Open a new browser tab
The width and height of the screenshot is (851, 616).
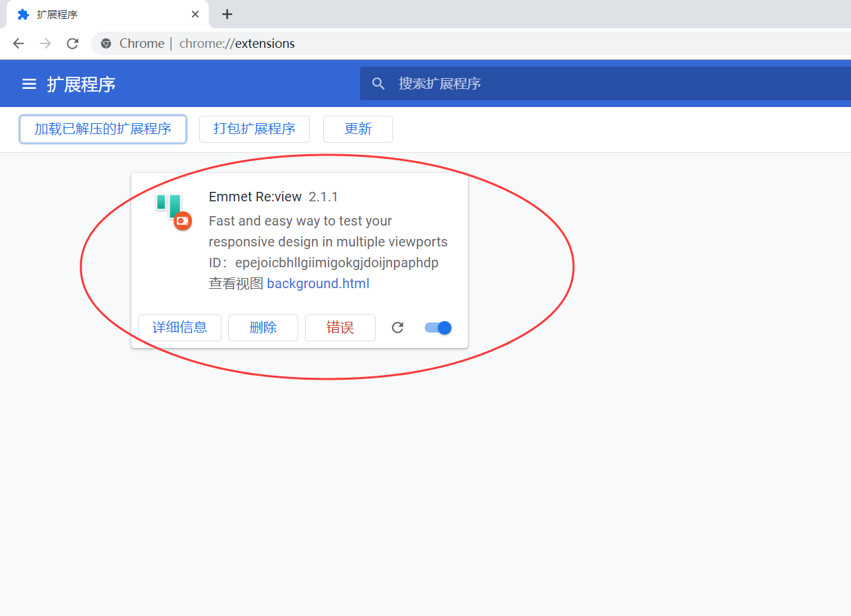click(227, 13)
